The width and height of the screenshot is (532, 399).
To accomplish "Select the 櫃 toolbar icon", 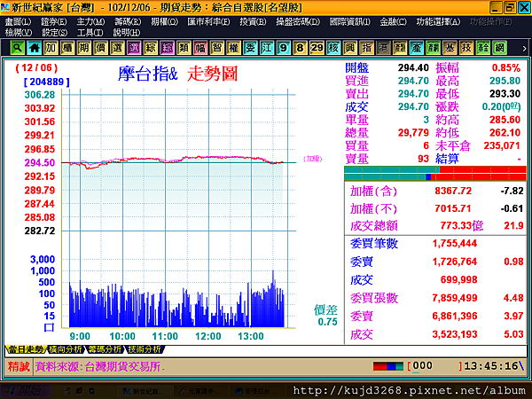I will 67,48.
